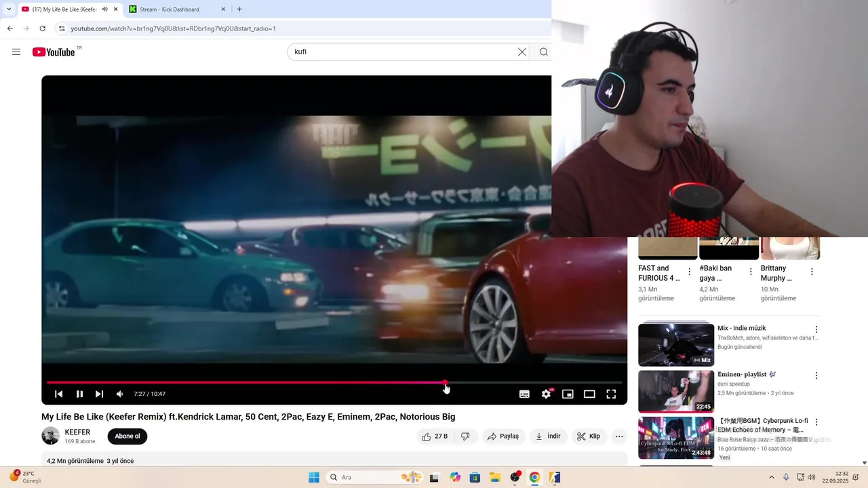Go back in browser history
Image resolution: width=868 pixels, height=488 pixels.
pyautogui.click(x=9, y=28)
